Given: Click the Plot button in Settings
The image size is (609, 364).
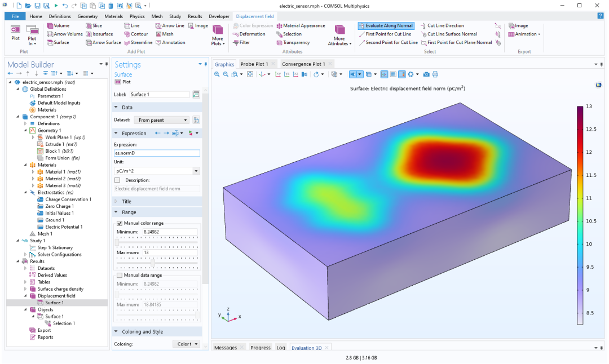Looking at the screenshot, I should [123, 82].
